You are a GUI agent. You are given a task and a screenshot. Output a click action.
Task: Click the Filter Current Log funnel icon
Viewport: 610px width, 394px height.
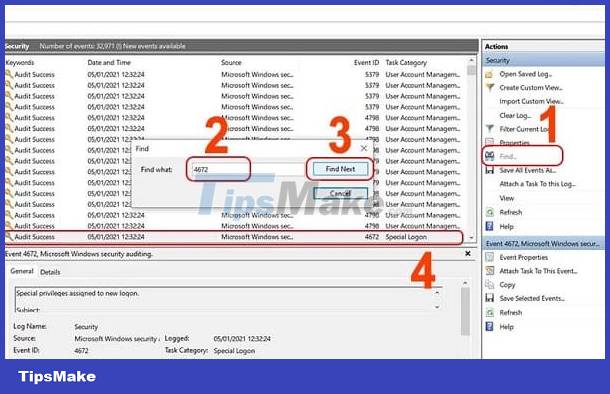pyautogui.click(x=490, y=129)
